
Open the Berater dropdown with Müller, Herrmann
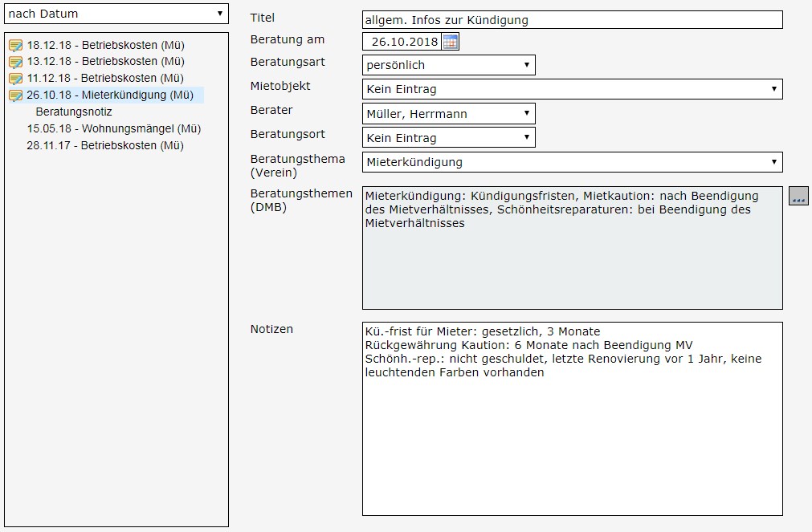click(x=448, y=114)
